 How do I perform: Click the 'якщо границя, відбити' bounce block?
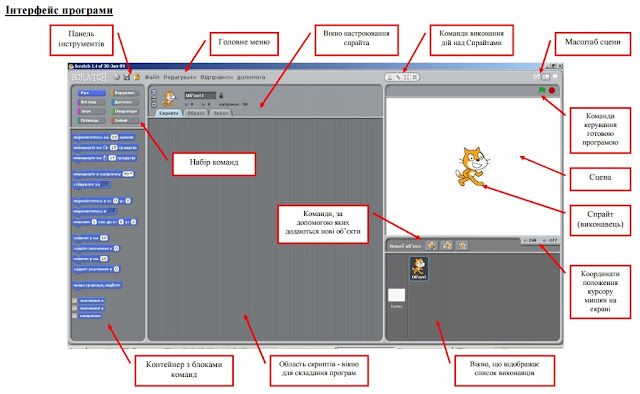(97, 285)
